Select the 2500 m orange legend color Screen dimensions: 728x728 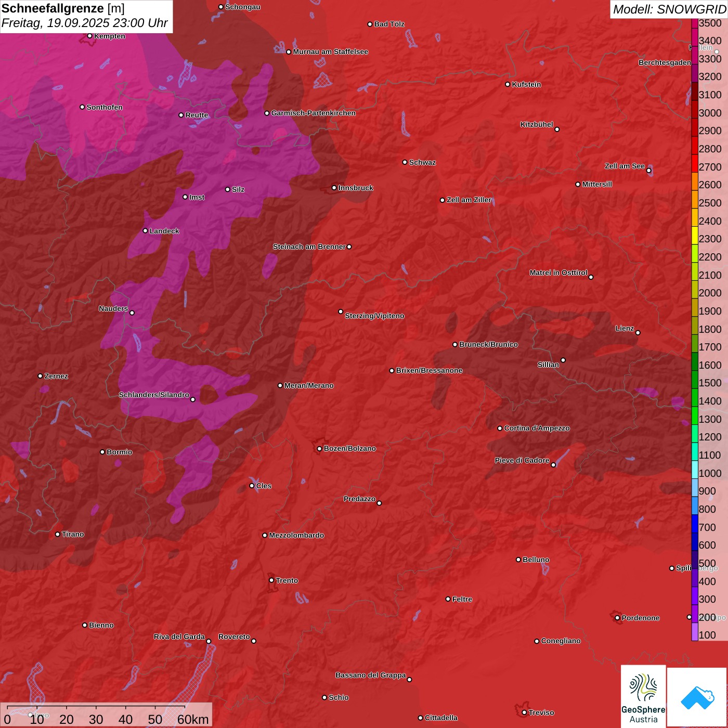[x=695, y=200]
